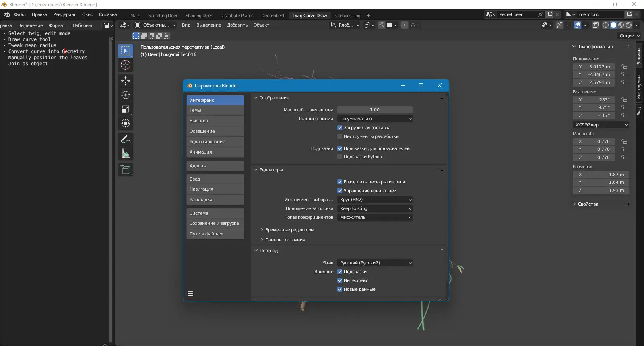This screenshot has height=346, width=644.
Task: Toggle navigation controls checkbox
Action: coord(340,191)
